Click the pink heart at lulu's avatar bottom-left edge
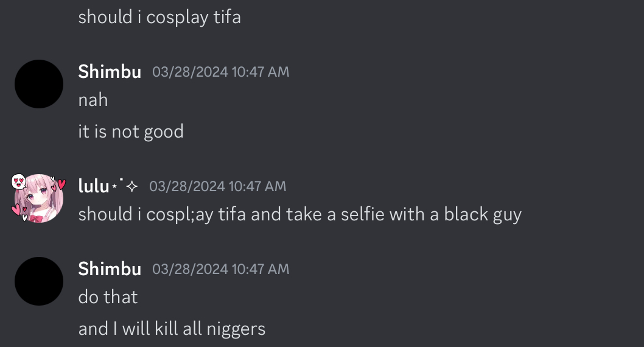 click(x=16, y=209)
